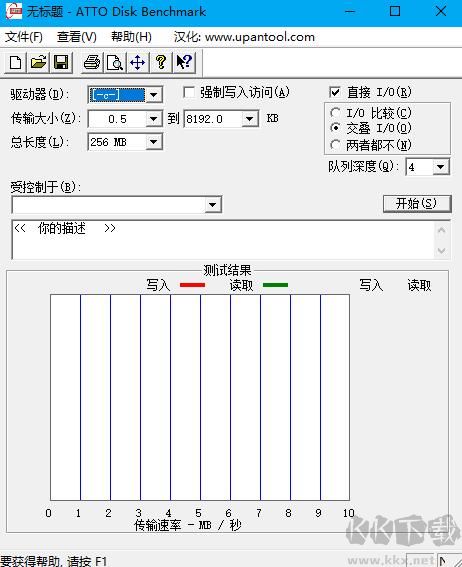Click the 传输速率 - MB / 秒 axis label
Image resolution: width=462 pixels, height=567 pixels.
(x=188, y=525)
